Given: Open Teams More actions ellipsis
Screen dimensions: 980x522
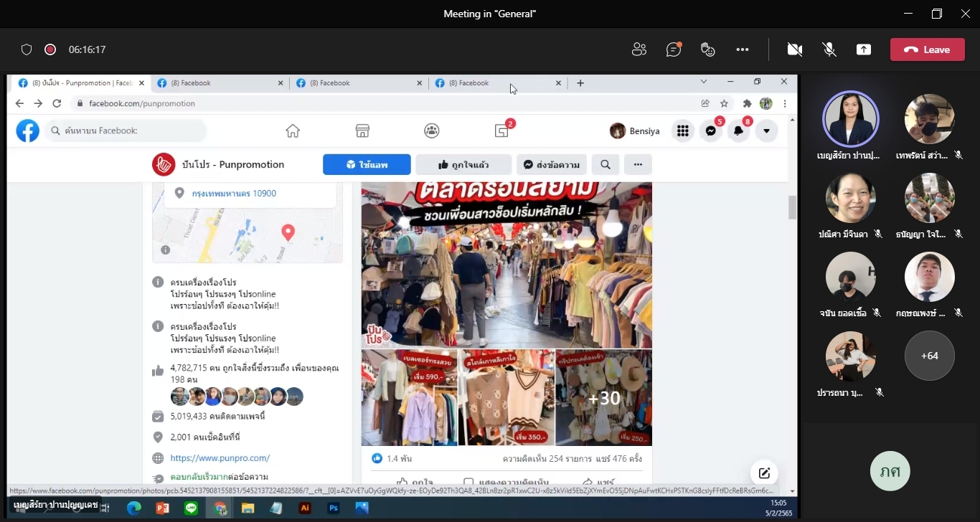Looking at the screenshot, I should coord(743,49).
